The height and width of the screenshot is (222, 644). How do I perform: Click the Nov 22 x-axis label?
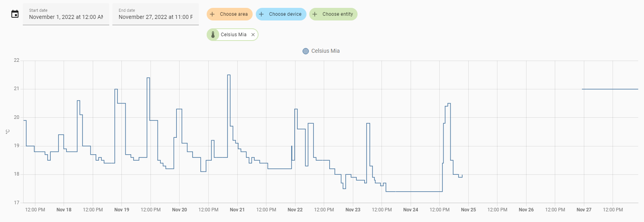295,210
